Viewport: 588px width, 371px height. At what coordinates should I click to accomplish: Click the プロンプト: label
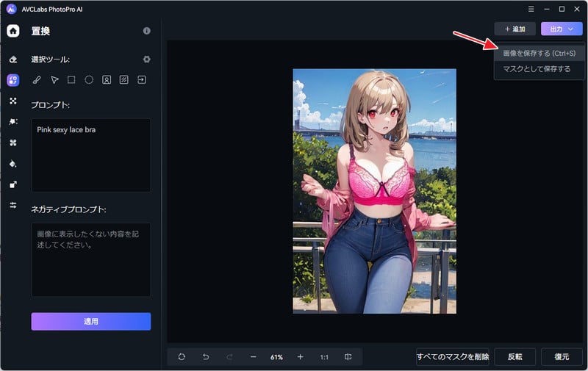point(50,105)
